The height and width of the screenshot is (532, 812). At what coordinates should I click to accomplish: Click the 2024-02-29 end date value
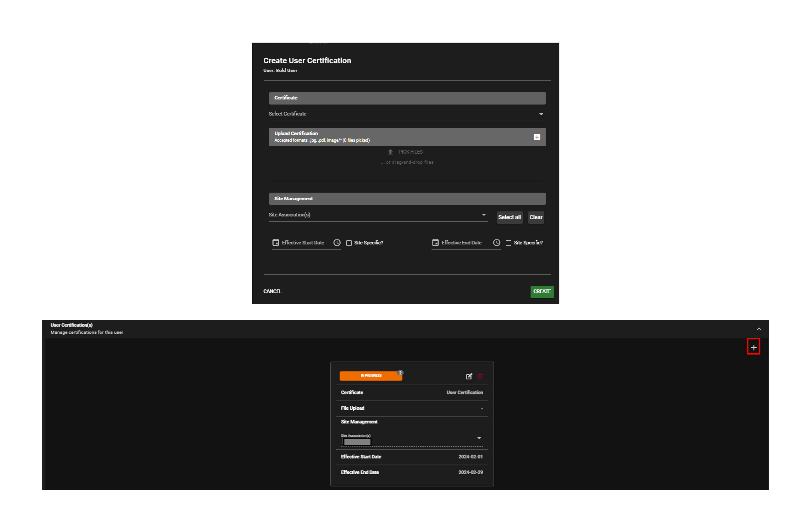pyautogui.click(x=471, y=472)
